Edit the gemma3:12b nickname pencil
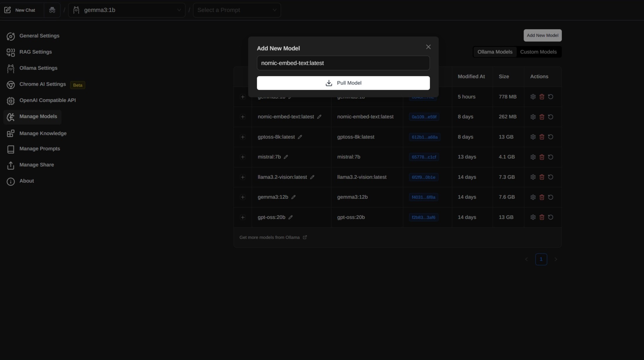This screenshot has width=644, height=360. click(x=293, y=197)
